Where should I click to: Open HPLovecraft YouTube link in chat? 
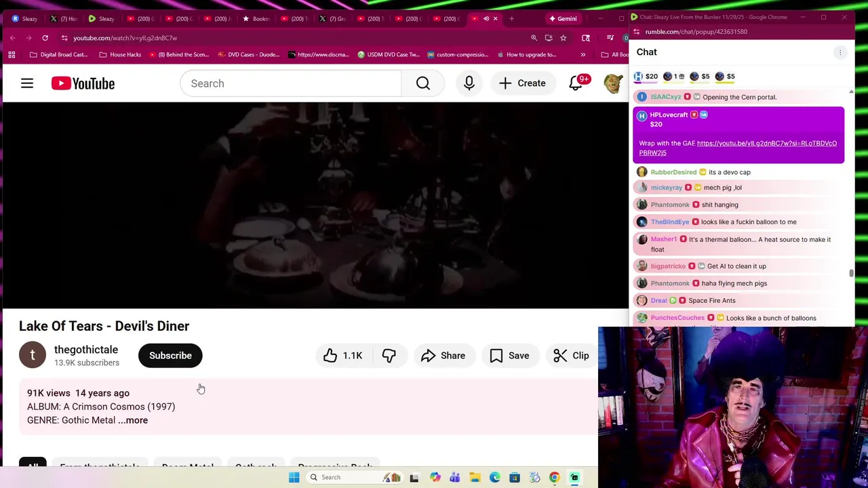click(x=738, y=148)
